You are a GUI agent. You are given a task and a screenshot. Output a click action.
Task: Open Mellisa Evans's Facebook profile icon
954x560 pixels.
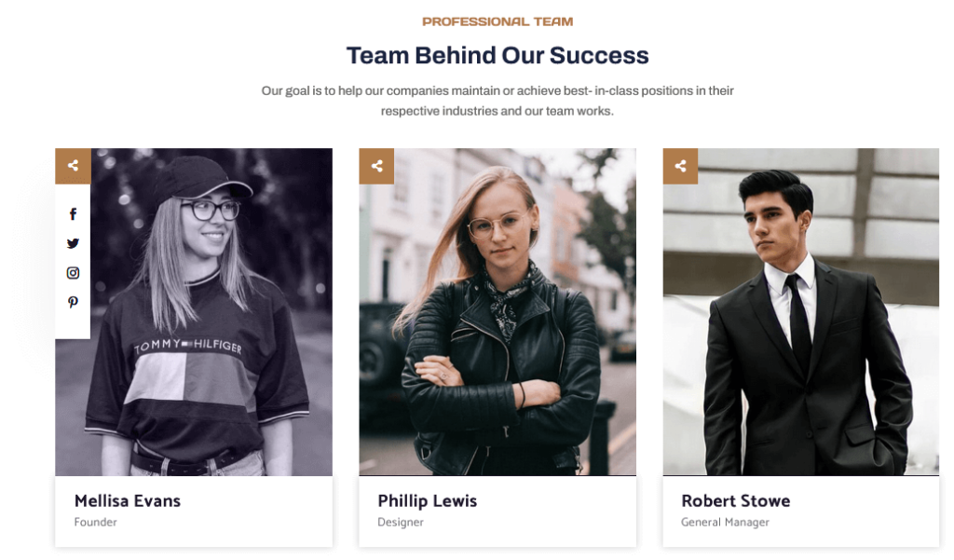73,214
